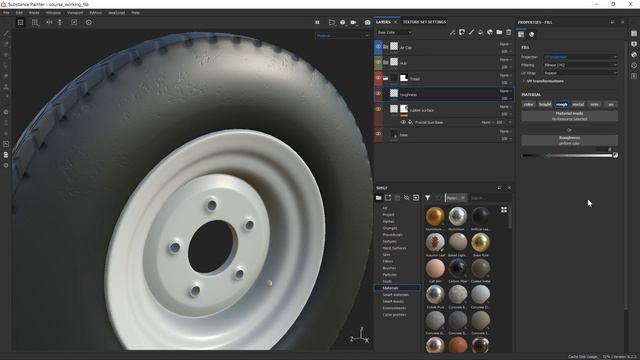Viewport: 640px width, 360px height.
Task: Open the Help menu
Action: (x=136, y=13)
